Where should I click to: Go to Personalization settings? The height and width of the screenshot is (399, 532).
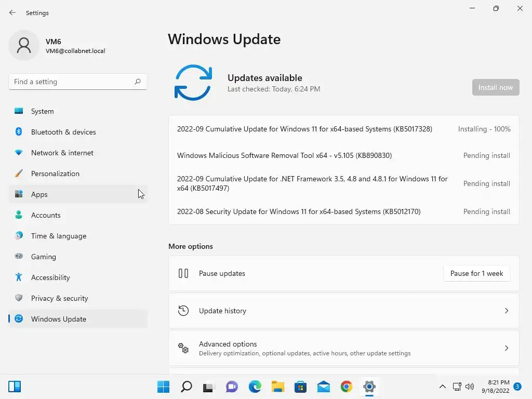tap(78, 174)
